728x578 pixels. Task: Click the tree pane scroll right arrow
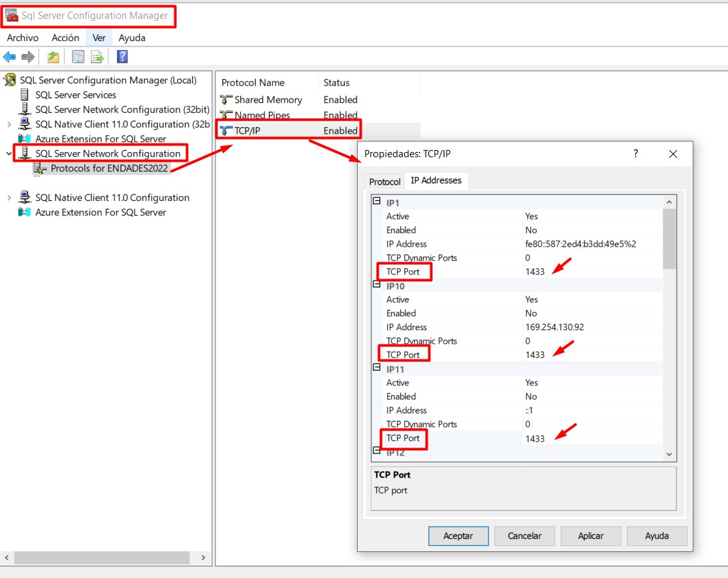click(203, 558)
